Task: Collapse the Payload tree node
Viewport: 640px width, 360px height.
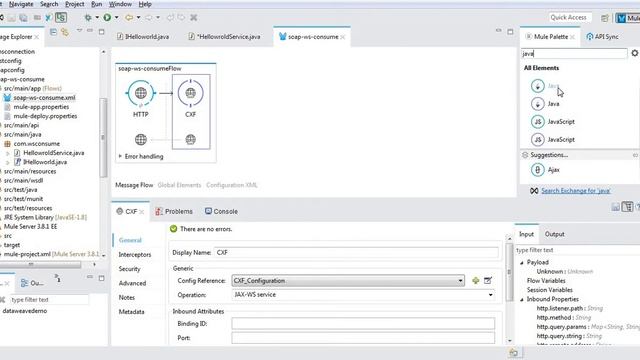Action: (x=522, y=263)
